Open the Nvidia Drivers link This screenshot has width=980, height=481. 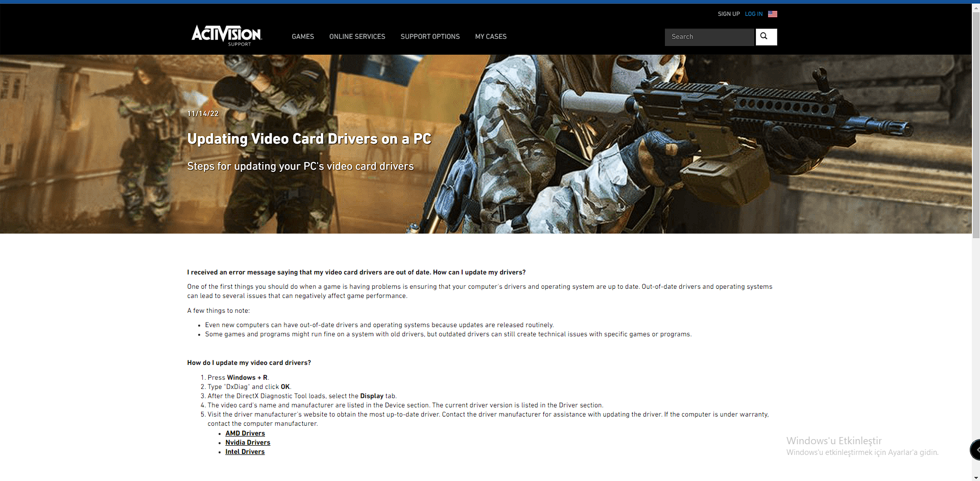pos(248,443)
